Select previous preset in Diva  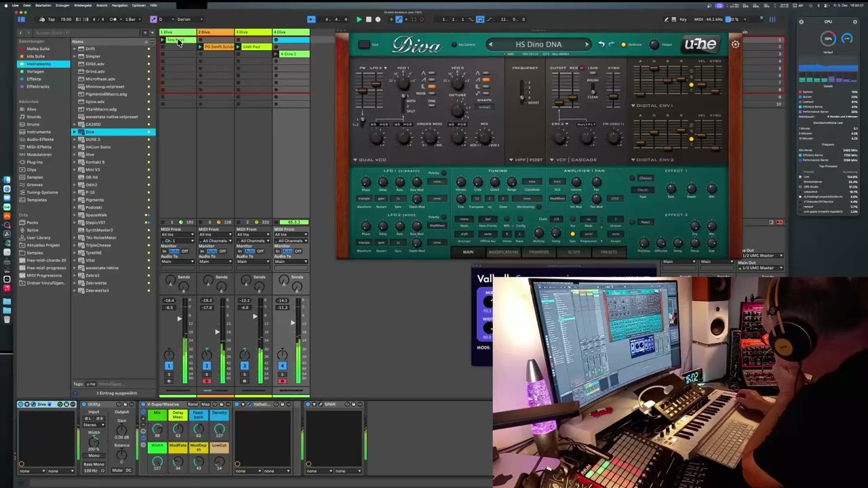[x=490, y=45]
